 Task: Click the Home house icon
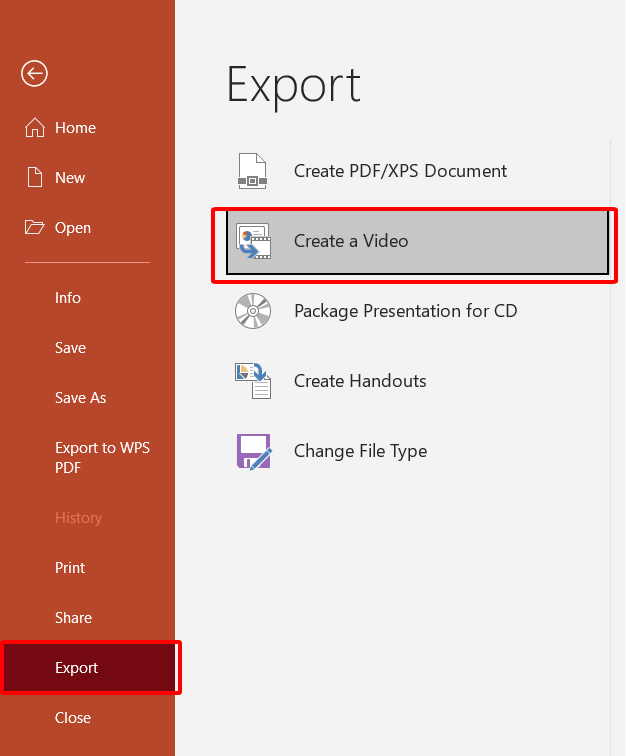(x=35, y=128)
